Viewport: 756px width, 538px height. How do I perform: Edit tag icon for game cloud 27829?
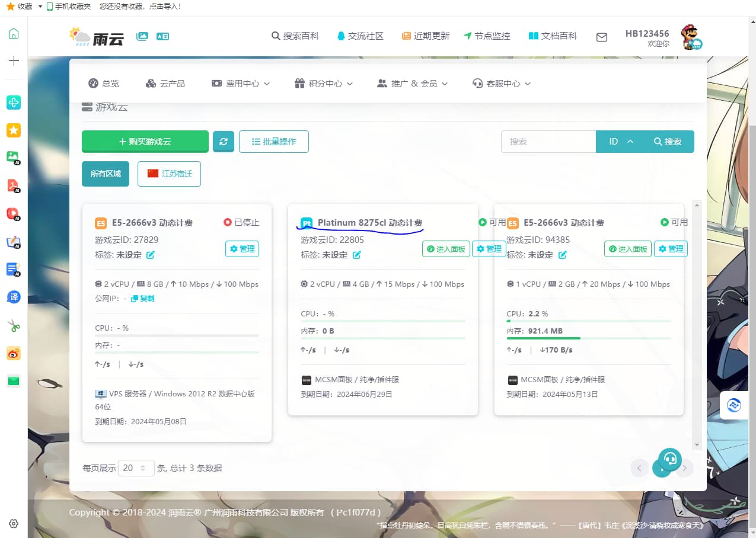coord(151,255)
